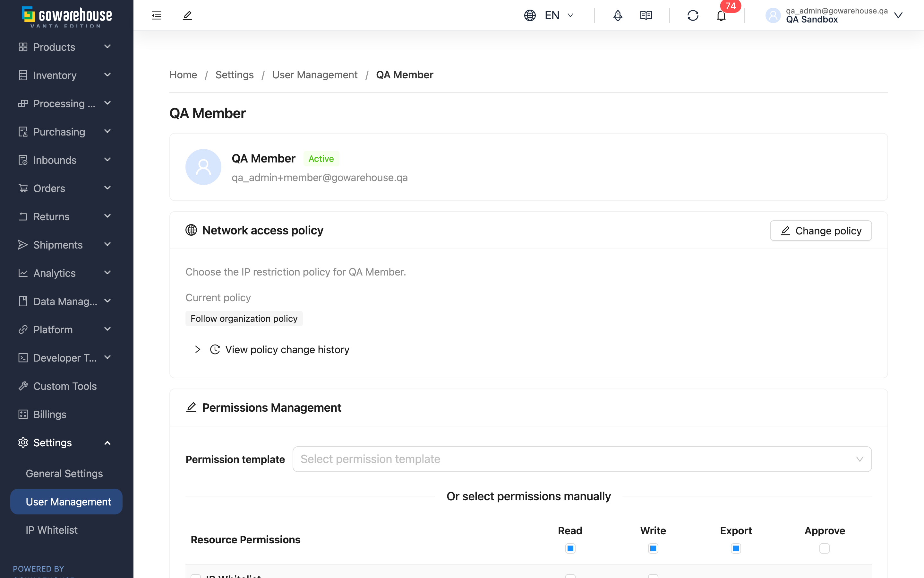Select General Settings submenu item
Screen dimensions: 924x578
pyautogui.click(x=66, y=473)
